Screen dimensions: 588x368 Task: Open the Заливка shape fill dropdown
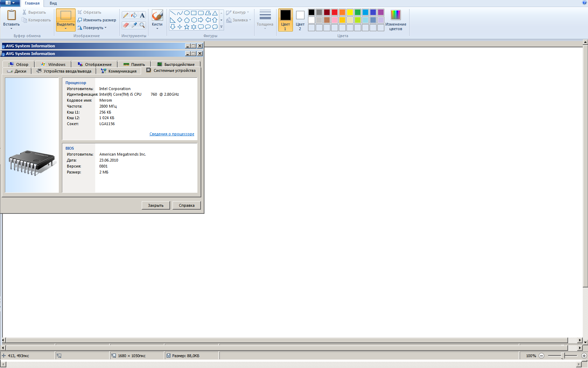[239, 20]
